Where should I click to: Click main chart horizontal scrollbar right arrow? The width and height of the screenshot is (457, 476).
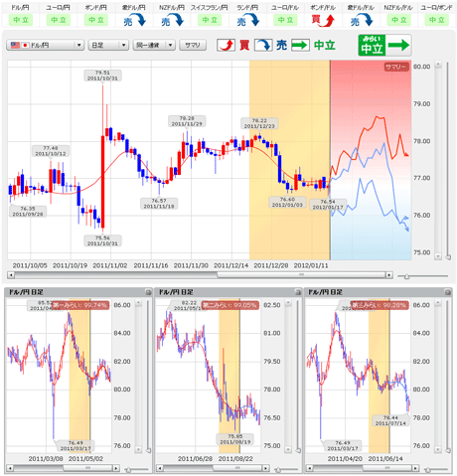389,275
